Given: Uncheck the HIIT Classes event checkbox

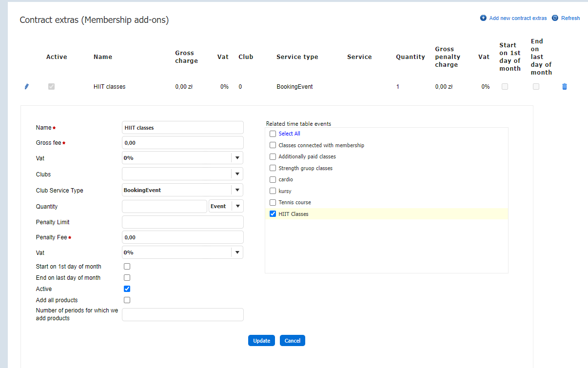Looking at the screenshot, I should coord(273,214).
